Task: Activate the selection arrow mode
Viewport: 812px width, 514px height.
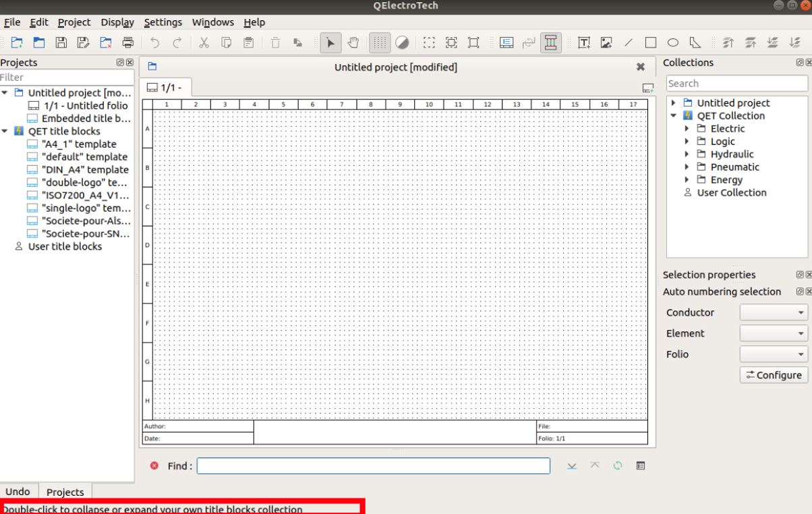Action: pyautogui.click(x=330, y=42)
